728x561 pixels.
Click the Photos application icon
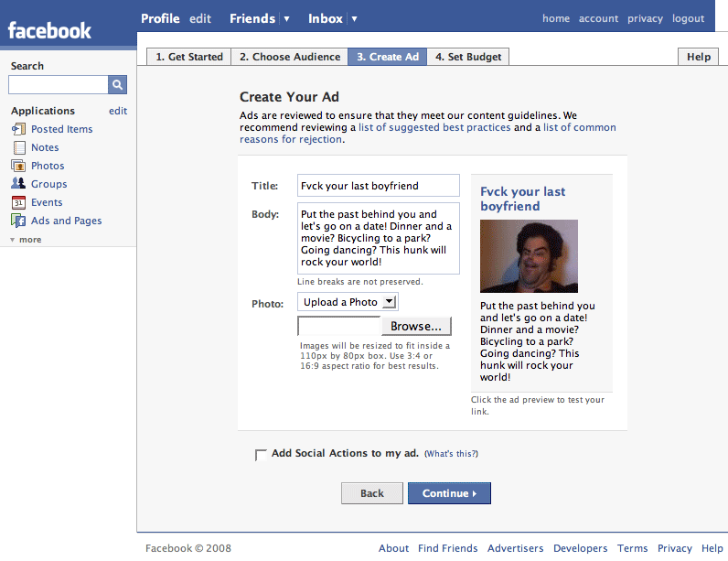tap(18, 166)
